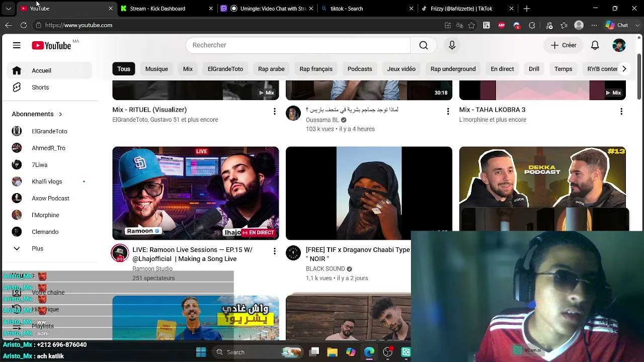
Task: Open the Ramoon Live Sessions video thumbnail
Action: [196, 193]
